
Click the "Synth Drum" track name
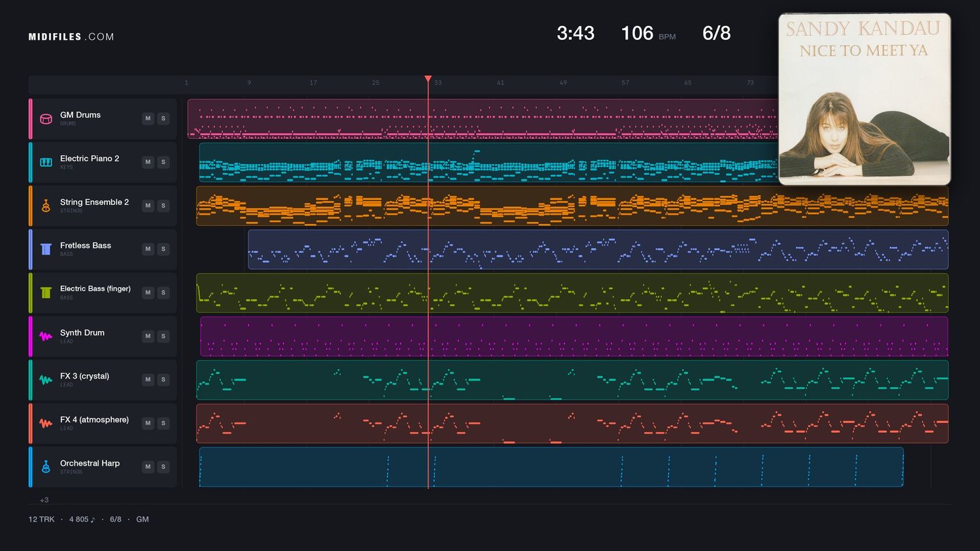pos(82,333)
